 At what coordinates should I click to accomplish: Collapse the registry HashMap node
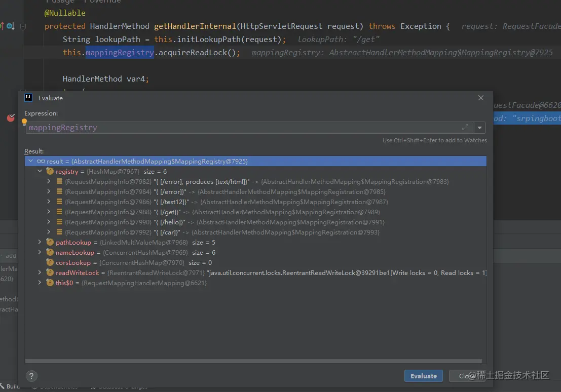tap(40, 171)
